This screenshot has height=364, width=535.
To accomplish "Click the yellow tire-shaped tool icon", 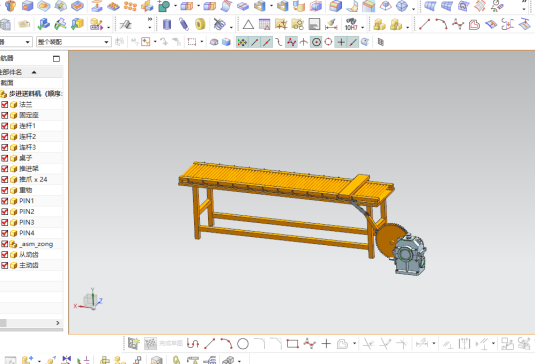I will [x=200, y=24].
